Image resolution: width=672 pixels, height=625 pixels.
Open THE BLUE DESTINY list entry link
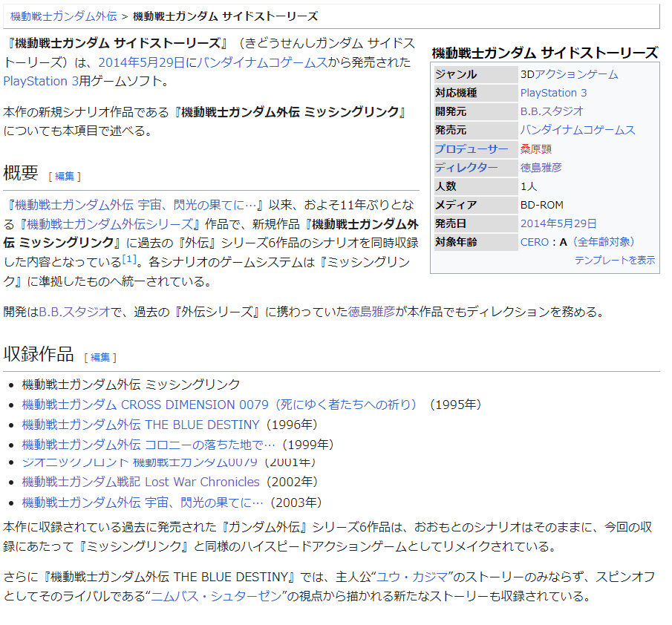pos(140,425)
